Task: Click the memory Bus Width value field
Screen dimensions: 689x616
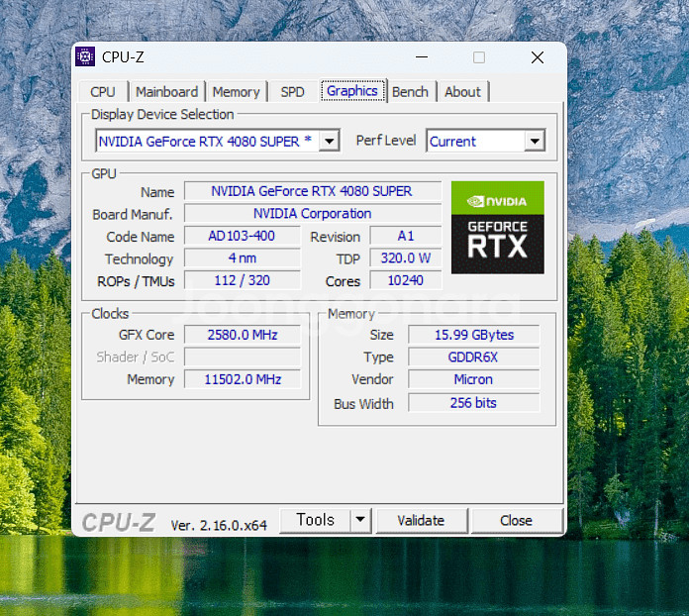Action: [x=472, y=403]
